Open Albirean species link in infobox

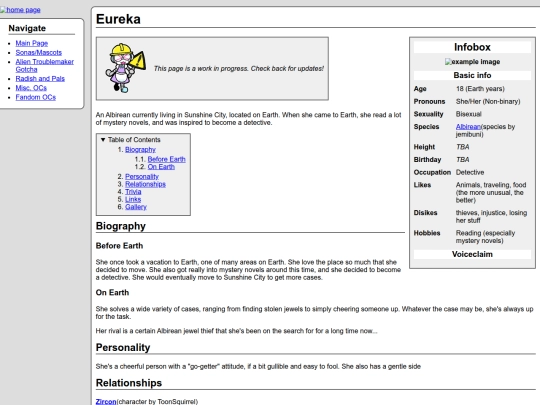pos(468,126)
